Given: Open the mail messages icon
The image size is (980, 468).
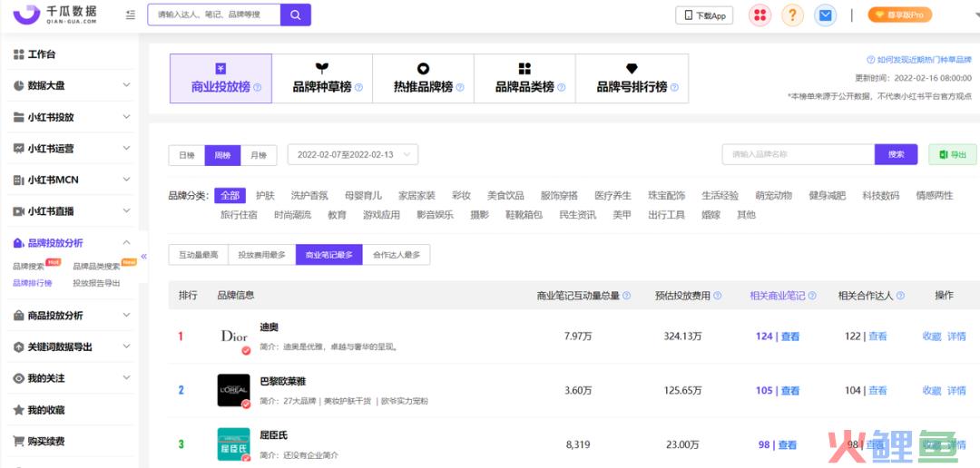Looking at the screenshot, I should pyautogui.click(x=825, y=15).
